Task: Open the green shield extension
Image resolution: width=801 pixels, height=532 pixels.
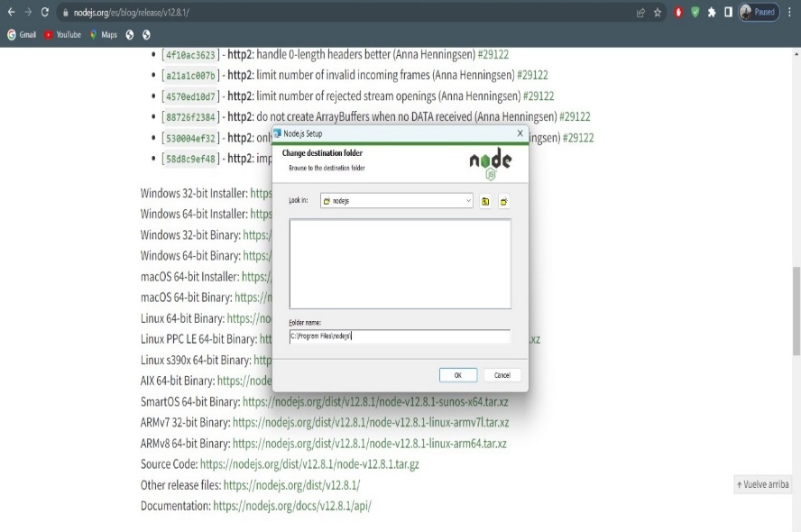Action: 695,13
